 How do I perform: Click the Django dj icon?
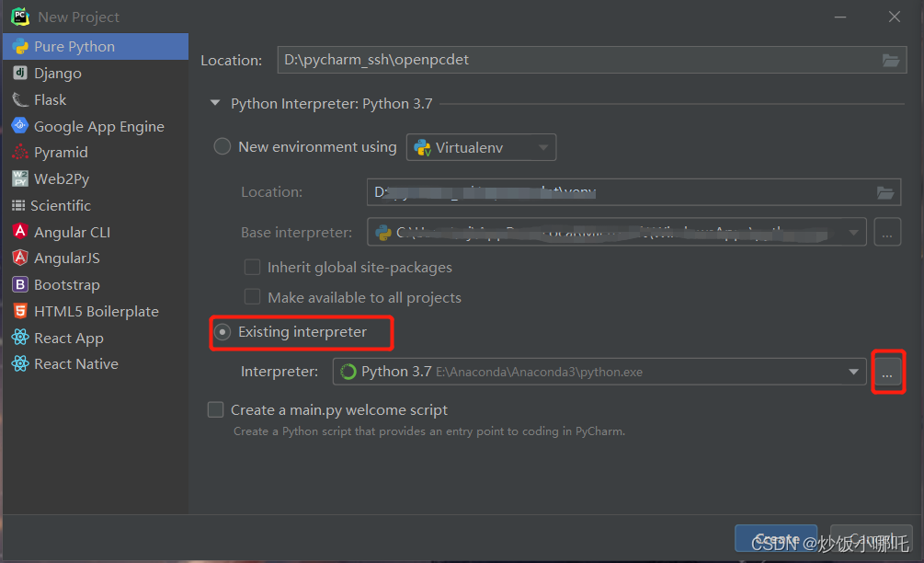(20, 73)
